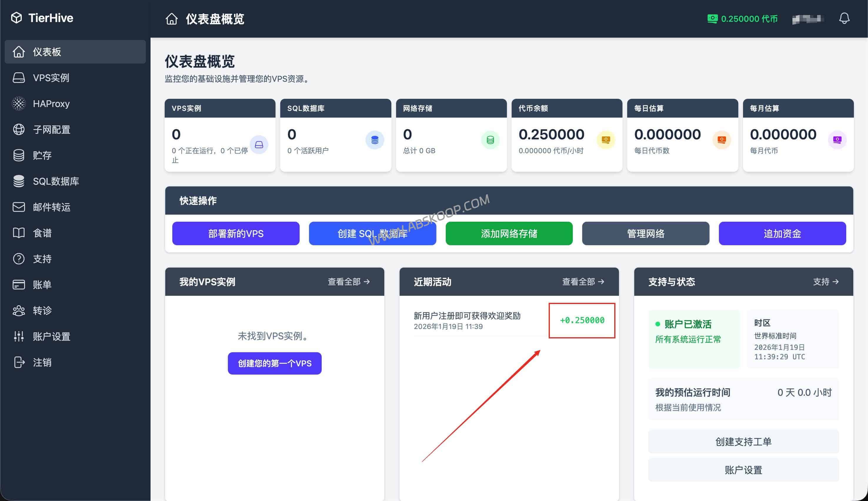Viewport: 868px width, 501px height.
Task: Open 查看全部 in 近期活动 panel
Action: click(583, 281)
